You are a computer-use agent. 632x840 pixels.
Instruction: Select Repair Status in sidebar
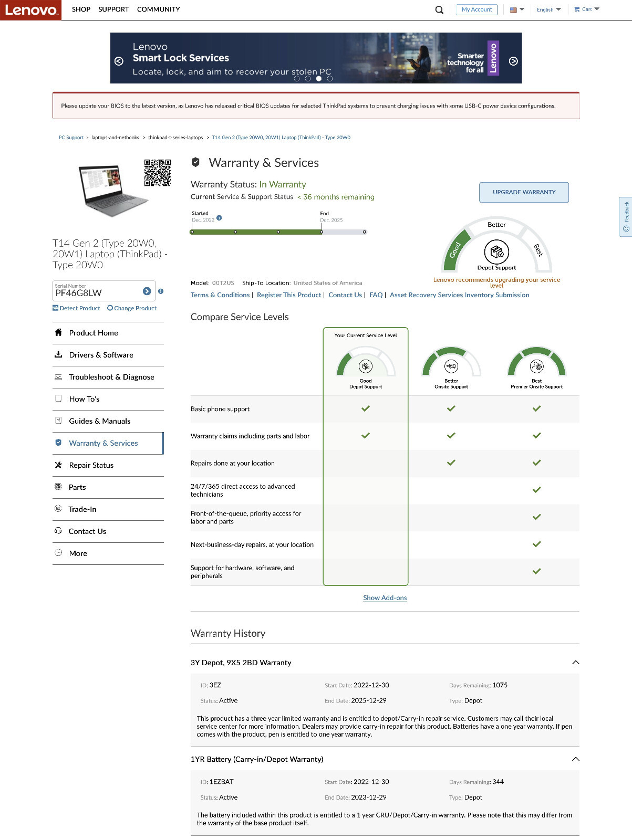pyautogui.click(x=108, y=465)
